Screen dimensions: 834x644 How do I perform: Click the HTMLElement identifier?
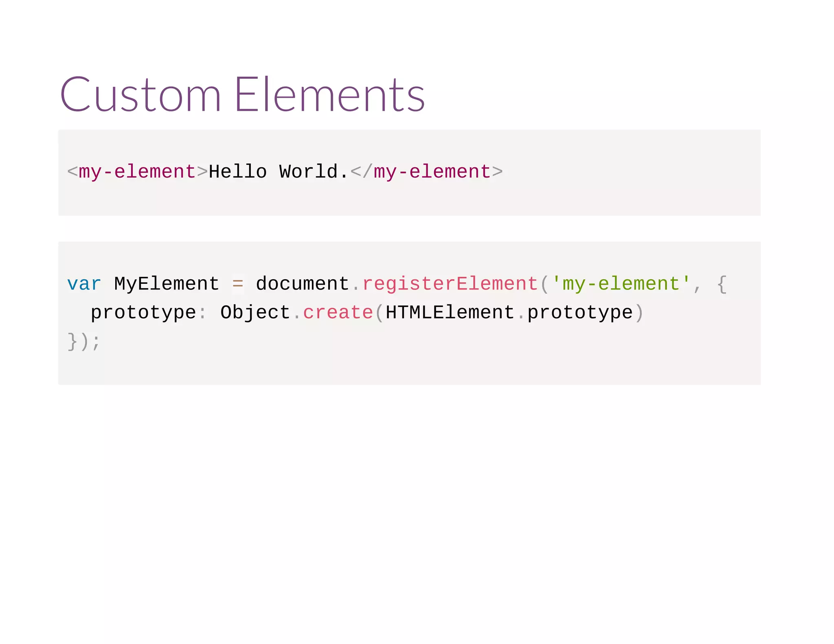coord(450,313)
